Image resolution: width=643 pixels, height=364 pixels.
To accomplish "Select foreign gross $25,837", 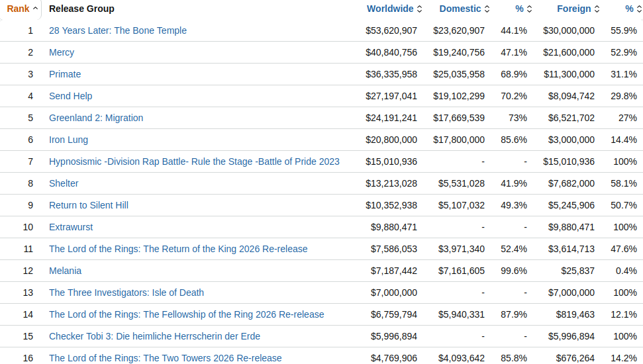I will click(578, 271).
